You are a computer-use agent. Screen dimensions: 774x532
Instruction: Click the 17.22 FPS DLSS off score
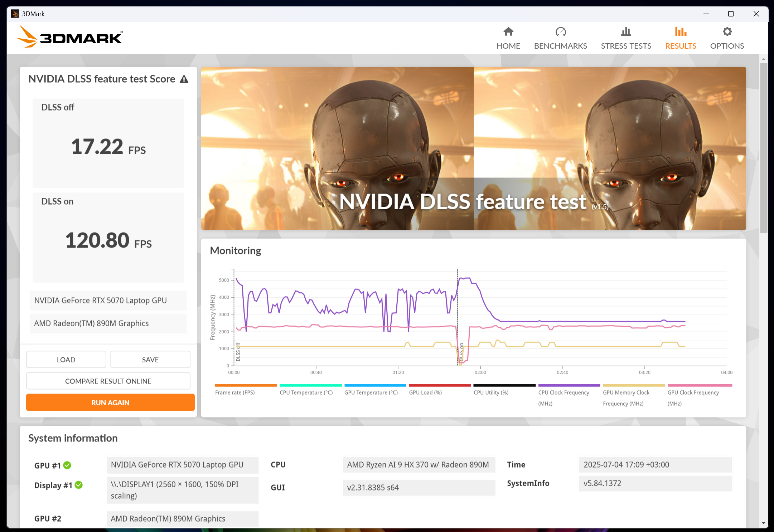[x=108, y=147]
